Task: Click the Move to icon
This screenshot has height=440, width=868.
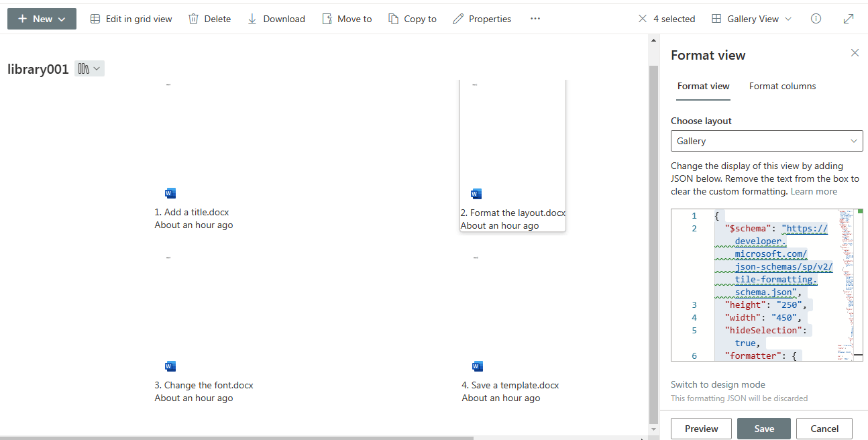Action: tap(327, 19)
